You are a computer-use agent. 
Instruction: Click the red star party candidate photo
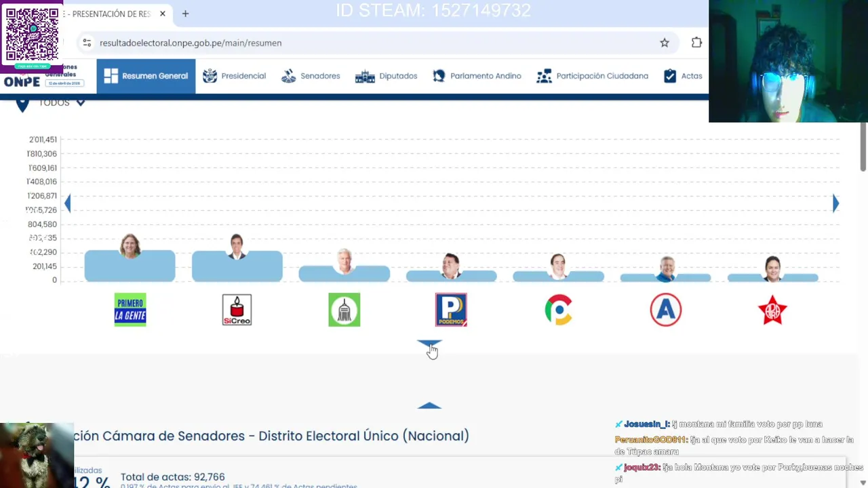[772, 269]
